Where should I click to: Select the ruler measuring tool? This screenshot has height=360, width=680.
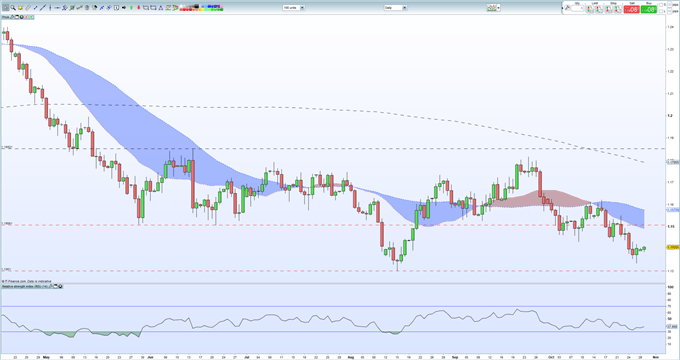(x=28, y=7)
